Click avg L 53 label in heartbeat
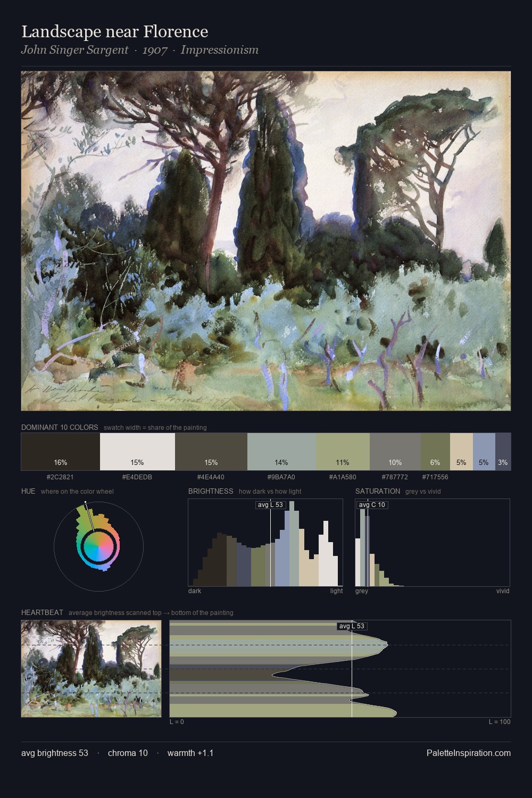The width and height of the screenshot is (532, 798). click(352, 626)
